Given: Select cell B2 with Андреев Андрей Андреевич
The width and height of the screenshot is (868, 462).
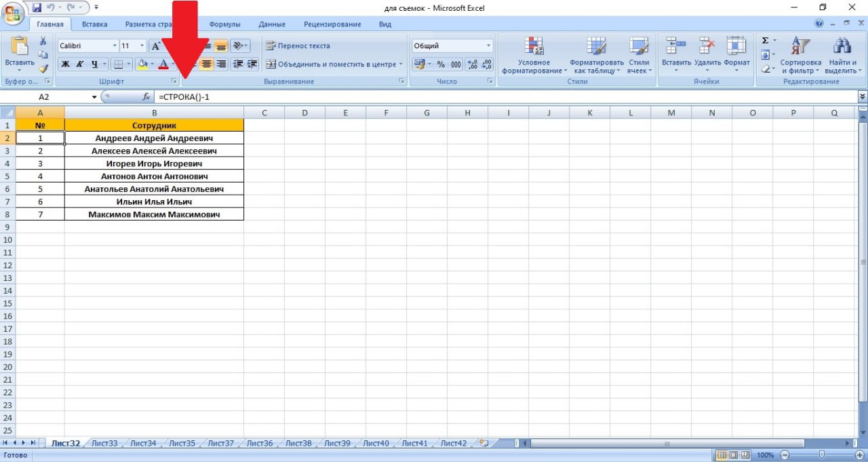Looking at the screenshot, I should [x=154, y=138].
